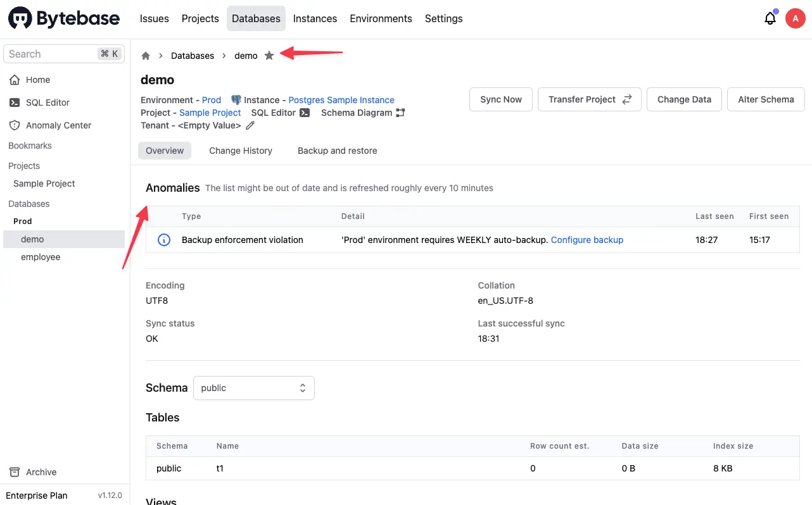Click the Databases breadcrumb
This screenshot has height=505, width=812.
(x=193, y=56)
